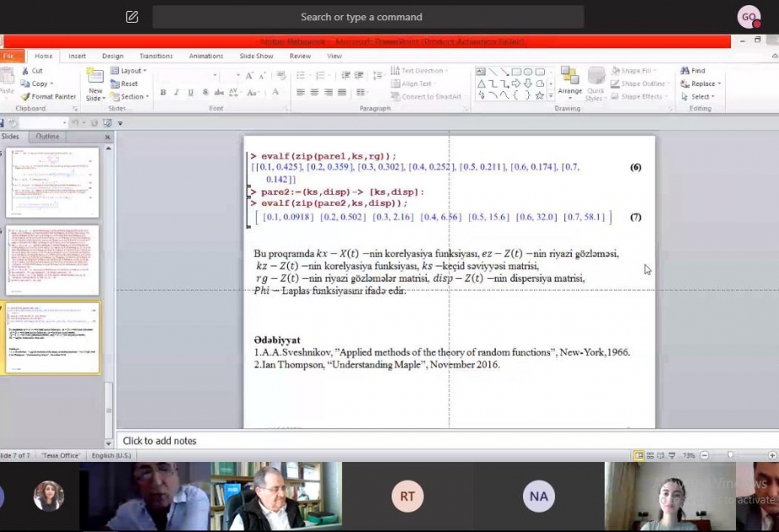Toggle Underline formatting

(x=190, y=92)
